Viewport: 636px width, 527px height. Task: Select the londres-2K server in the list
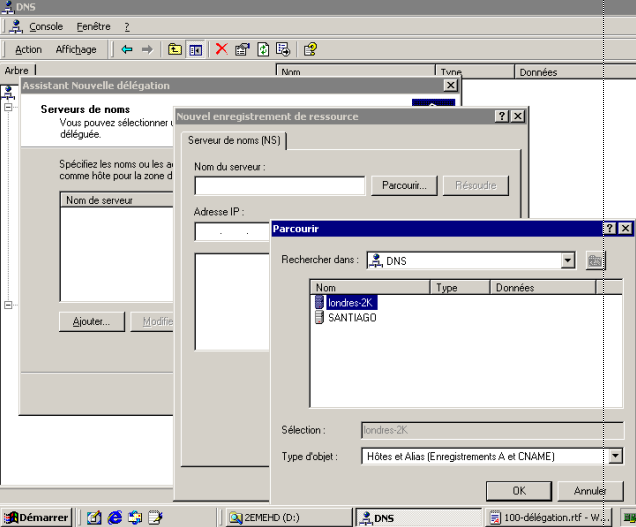351,303
